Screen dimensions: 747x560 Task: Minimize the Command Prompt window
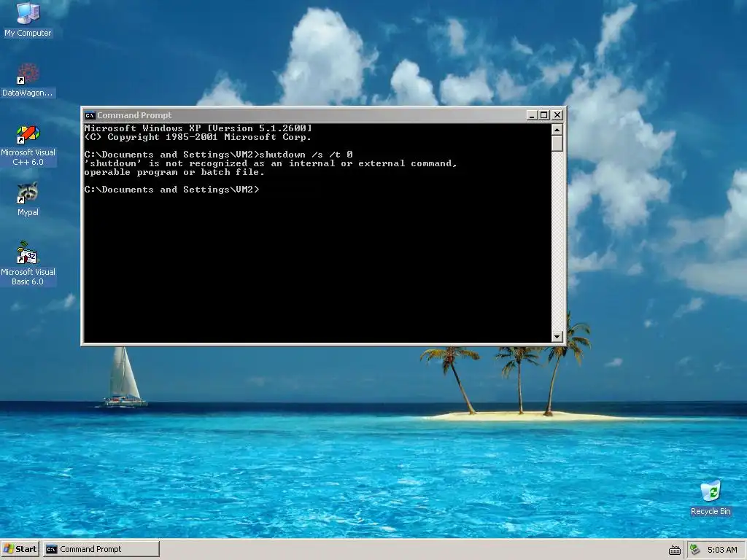click(x=532, y=115)
